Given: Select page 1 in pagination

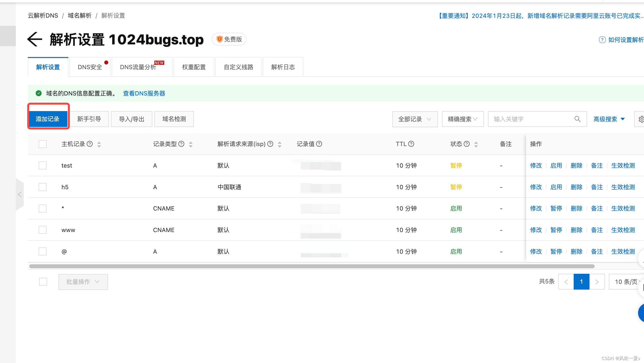Looking at the screenshot, I should click(x=582, y=282).
